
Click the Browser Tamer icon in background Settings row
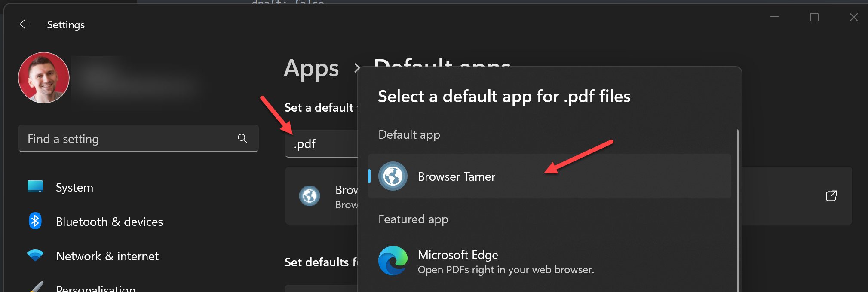[x=310, y=196]
